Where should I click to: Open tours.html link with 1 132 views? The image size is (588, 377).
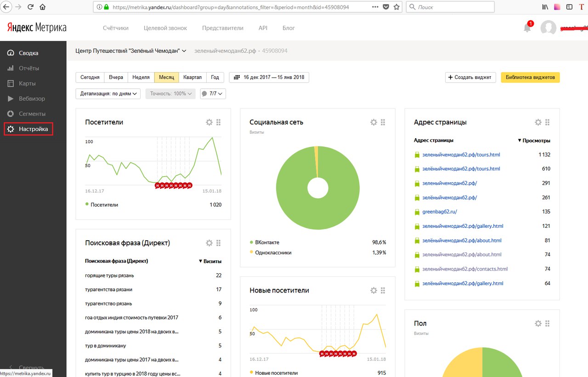click(x=461, y=155)
